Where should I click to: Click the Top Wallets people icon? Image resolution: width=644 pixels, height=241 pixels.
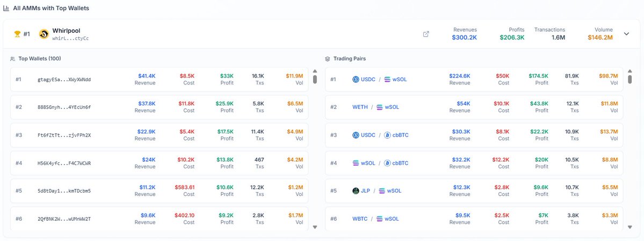click(x=13, y=59)
